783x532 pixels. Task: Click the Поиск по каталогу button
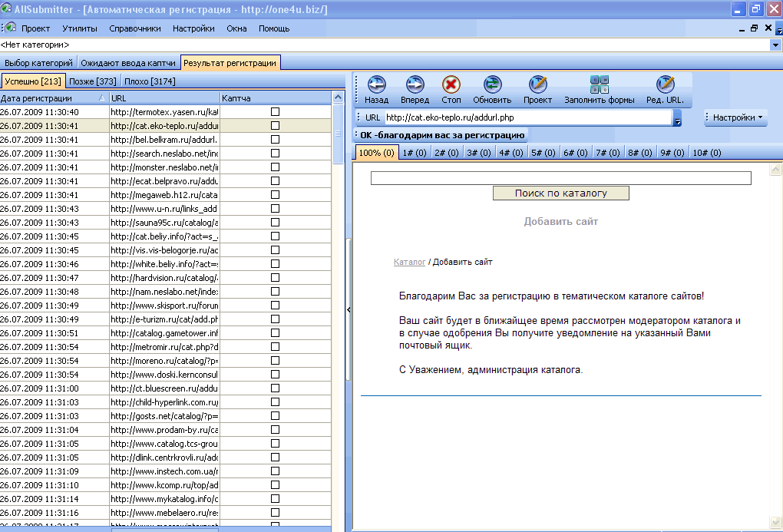560,193
